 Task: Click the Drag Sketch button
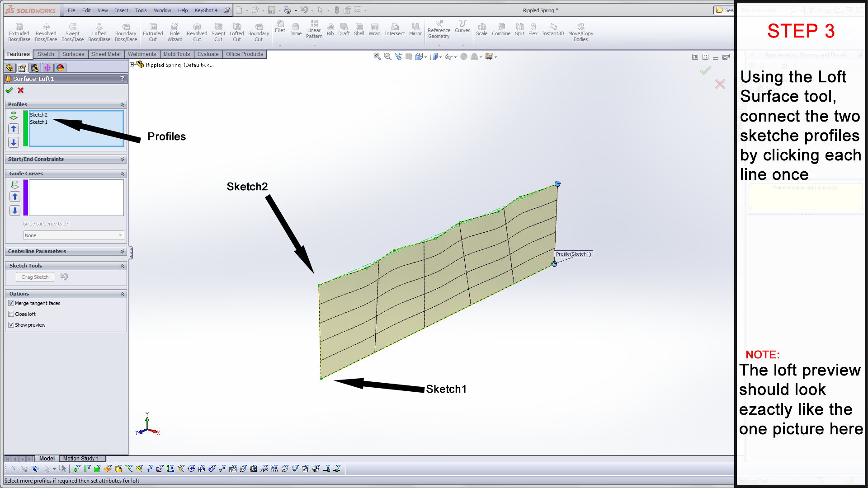pyautogui.click(x=35, y=277)
